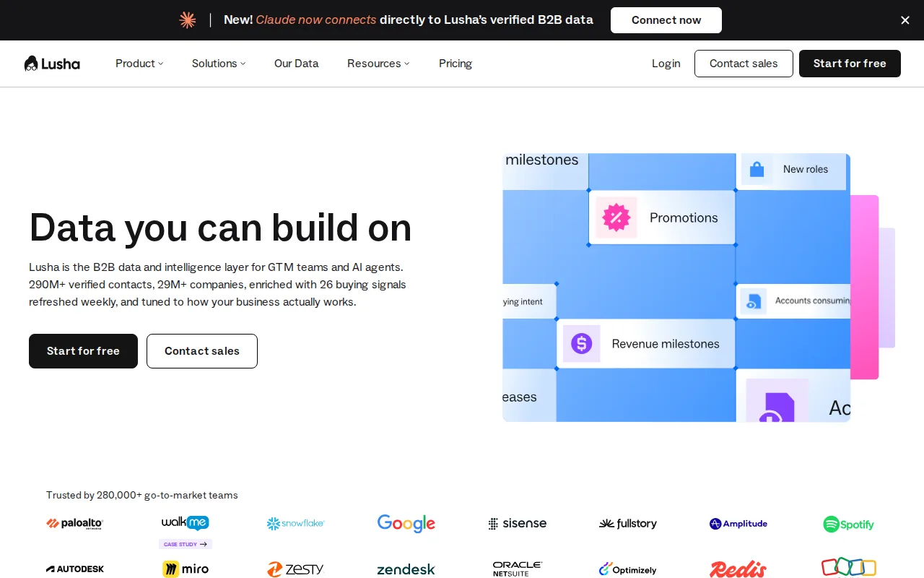Viewport: 924px width, 578px height.
Task: Open the Login link
Action: click(666, 64)
